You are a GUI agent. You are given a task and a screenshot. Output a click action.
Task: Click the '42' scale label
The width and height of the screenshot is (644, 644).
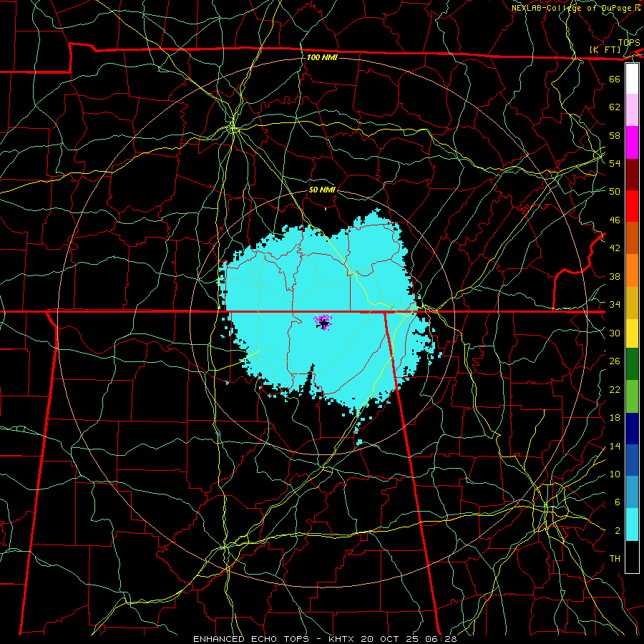click(x=615, y=248)
